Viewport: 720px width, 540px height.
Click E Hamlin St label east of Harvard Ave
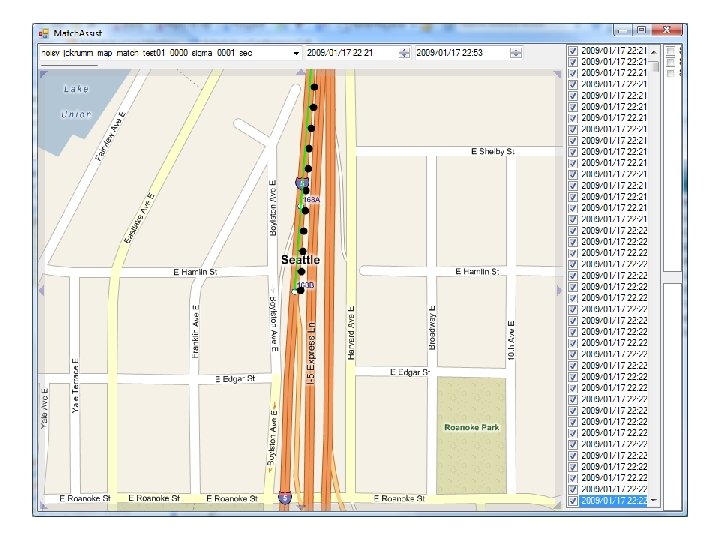477,272
